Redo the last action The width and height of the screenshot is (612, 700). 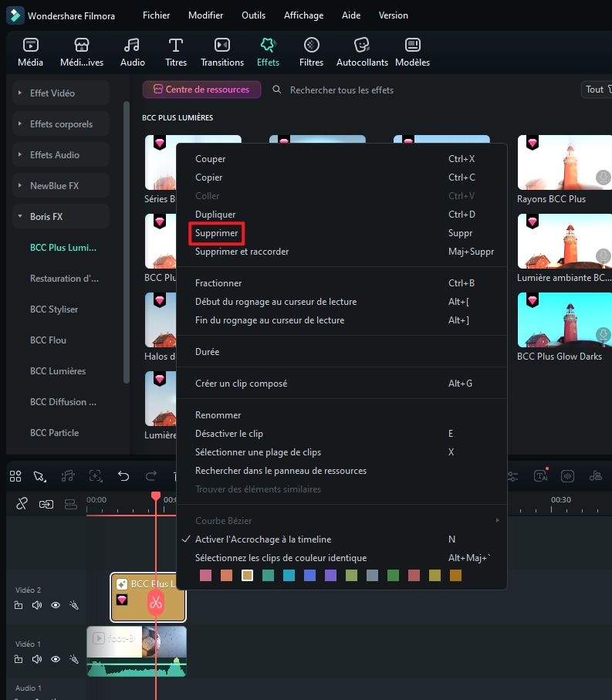point(151,476)
